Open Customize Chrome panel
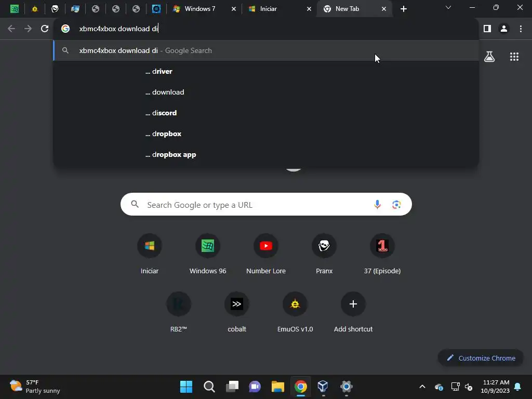Viewport: 532px width, 399px height. (x=481, y=358)
